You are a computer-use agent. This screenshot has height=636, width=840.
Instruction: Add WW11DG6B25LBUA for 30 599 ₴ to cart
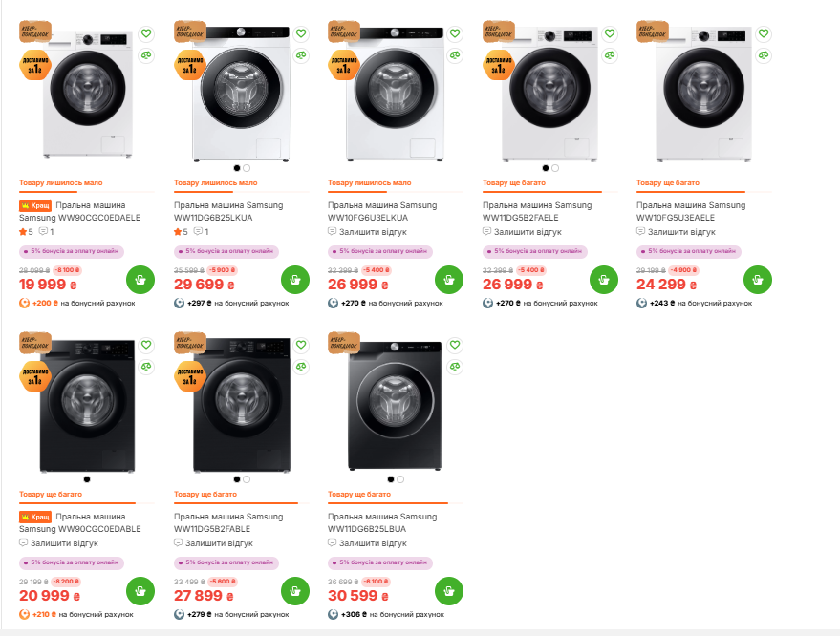pos(449,592)
